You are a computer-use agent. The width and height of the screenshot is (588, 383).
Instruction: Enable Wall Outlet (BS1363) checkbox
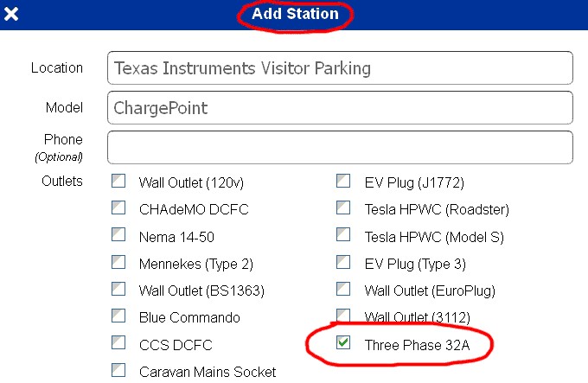tap(118, 290)
